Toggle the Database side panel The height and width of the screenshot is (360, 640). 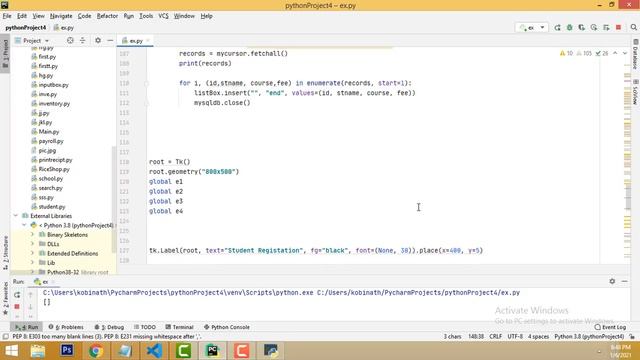(x=636, y=54)
